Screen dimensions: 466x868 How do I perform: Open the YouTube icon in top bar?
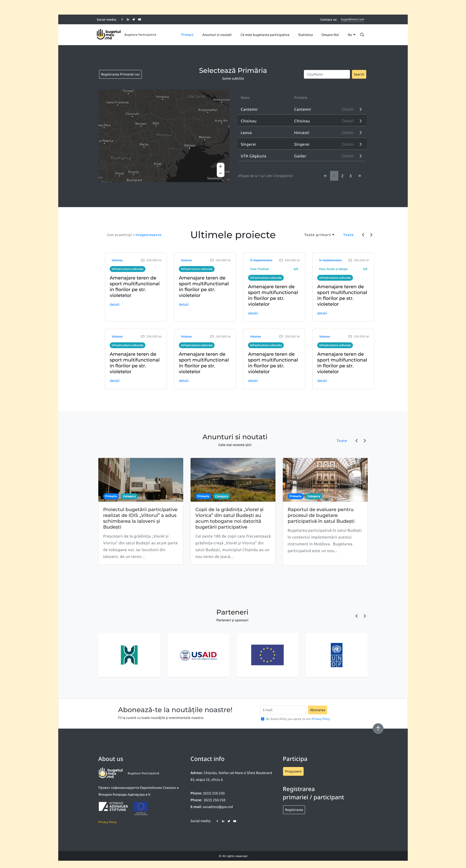(140, 19)
